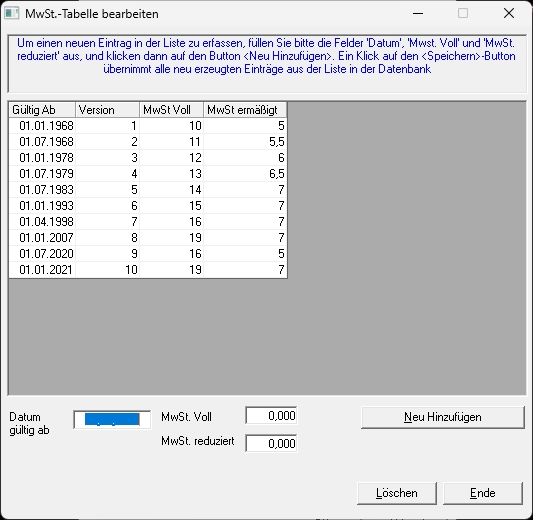Click the Ende button
This screenshot has width=533, height=520.
(x=483, y=493)
